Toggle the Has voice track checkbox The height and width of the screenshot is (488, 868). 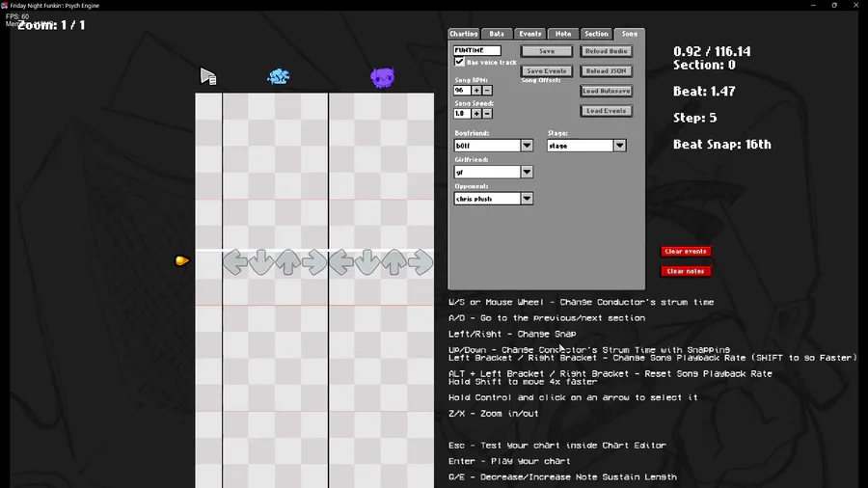[459, 62]
